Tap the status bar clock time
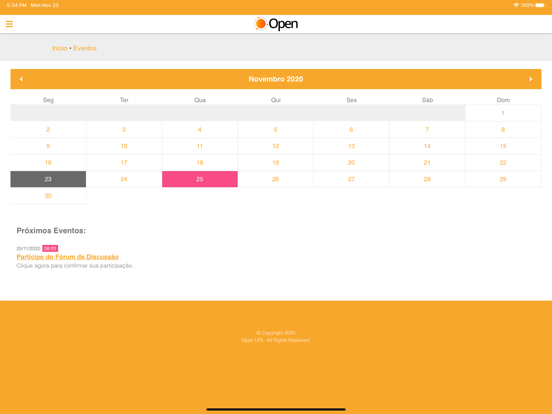 [x=17, y=5]
